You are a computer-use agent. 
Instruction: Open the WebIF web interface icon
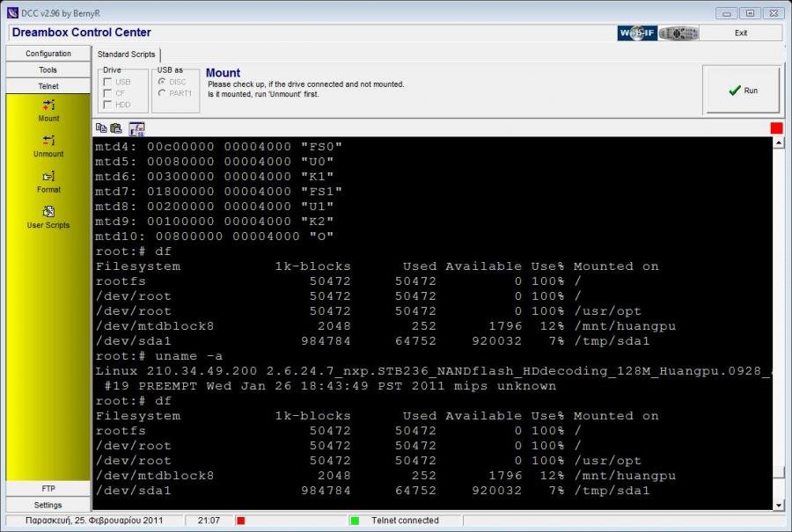click(637, 33)
